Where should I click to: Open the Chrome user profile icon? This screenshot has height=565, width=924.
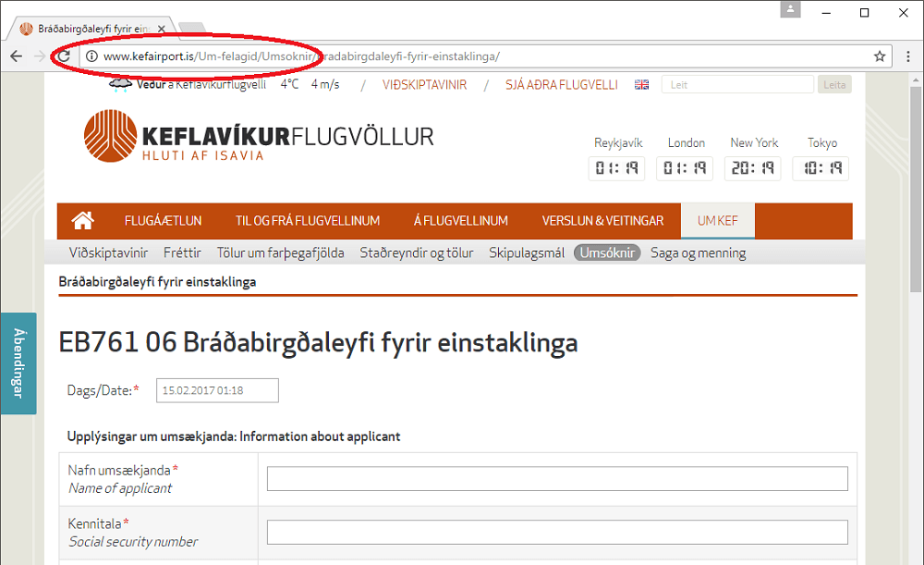(790, 9)
